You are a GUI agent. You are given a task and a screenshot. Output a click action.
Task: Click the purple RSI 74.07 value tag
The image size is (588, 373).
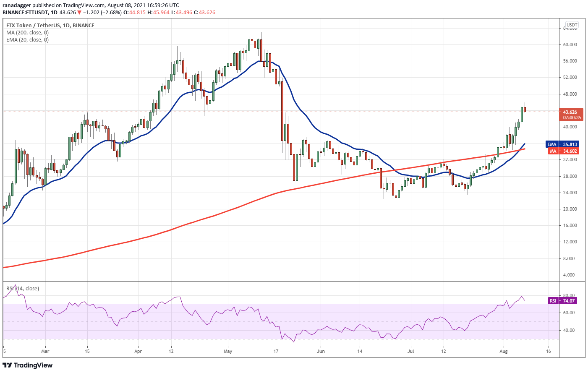click(x=562, y=301)
